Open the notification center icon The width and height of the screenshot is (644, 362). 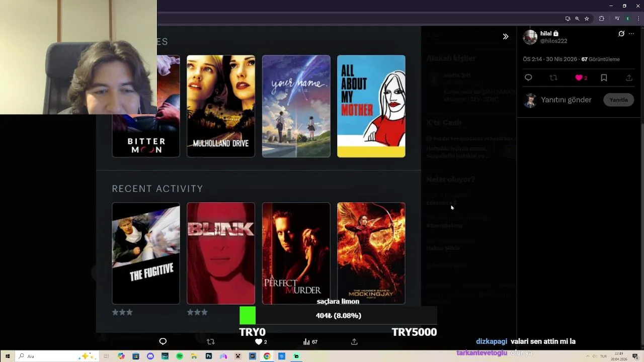[635, 356]
